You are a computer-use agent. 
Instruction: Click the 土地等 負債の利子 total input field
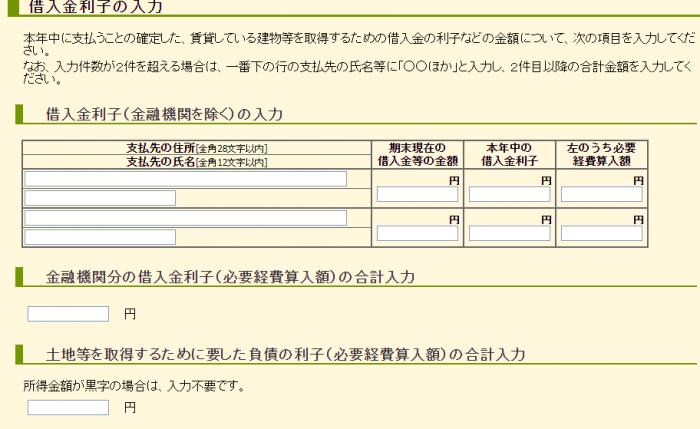[68, 408]
